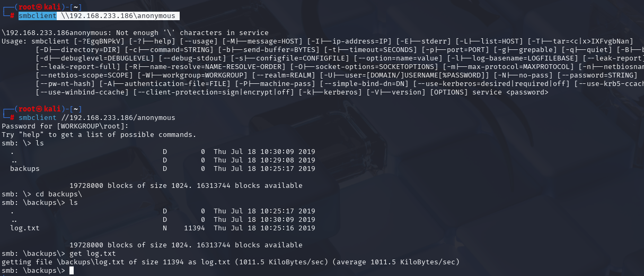
Task: Click the log.txt file entry in listing
Action: coord(25,228)
